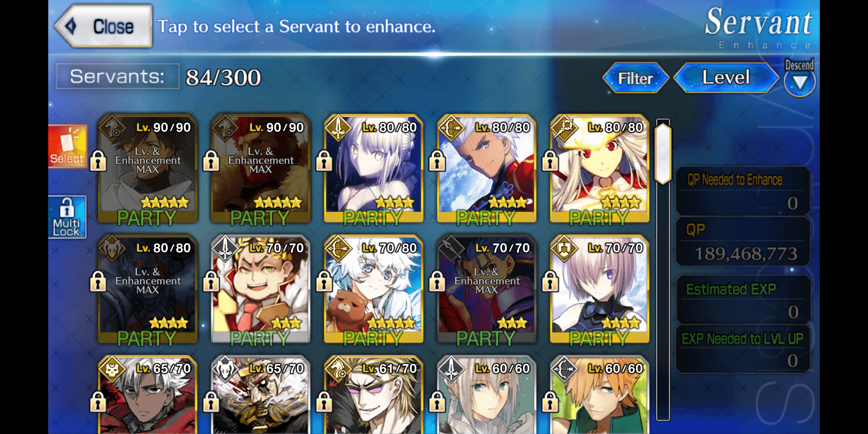
Task: Tap the Berserker class icon on Lv. 80/80 servant
Action: point(112,249)
